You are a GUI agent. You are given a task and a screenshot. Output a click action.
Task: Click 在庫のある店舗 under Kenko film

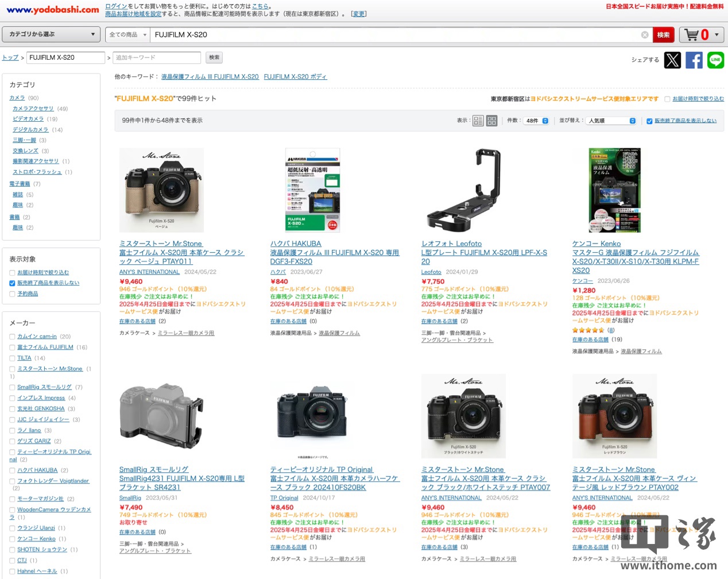pyautogui.click(x=590, y=339)
